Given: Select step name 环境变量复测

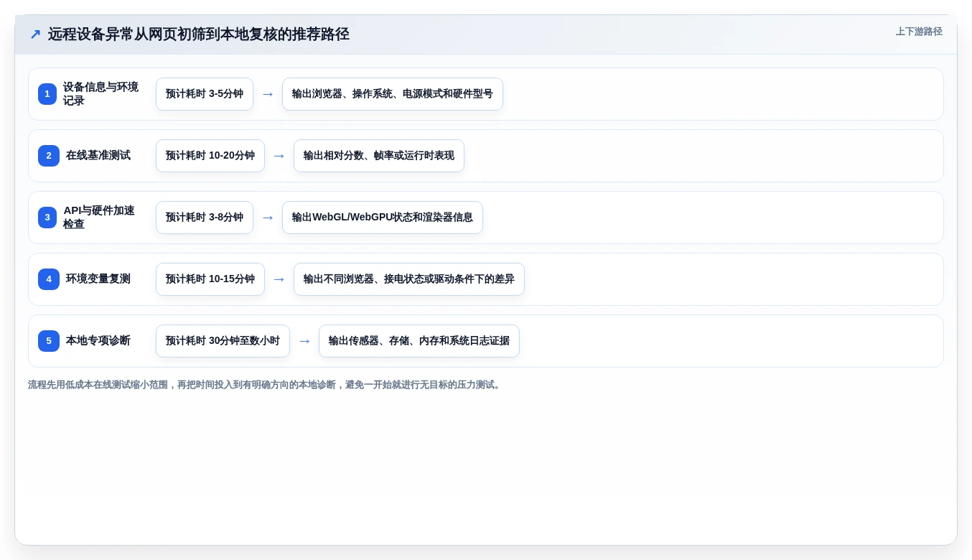Looking at the screenshot, I should coord(98,279).
